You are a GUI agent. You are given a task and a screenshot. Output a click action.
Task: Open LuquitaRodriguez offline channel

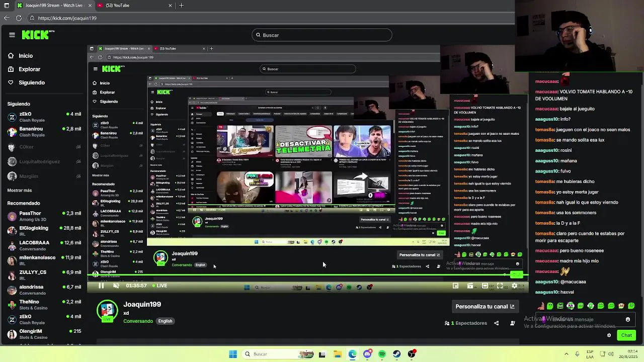click(44, 161)
